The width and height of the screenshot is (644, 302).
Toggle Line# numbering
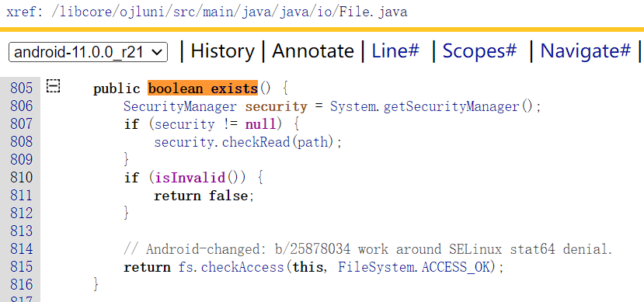(395, 51)
